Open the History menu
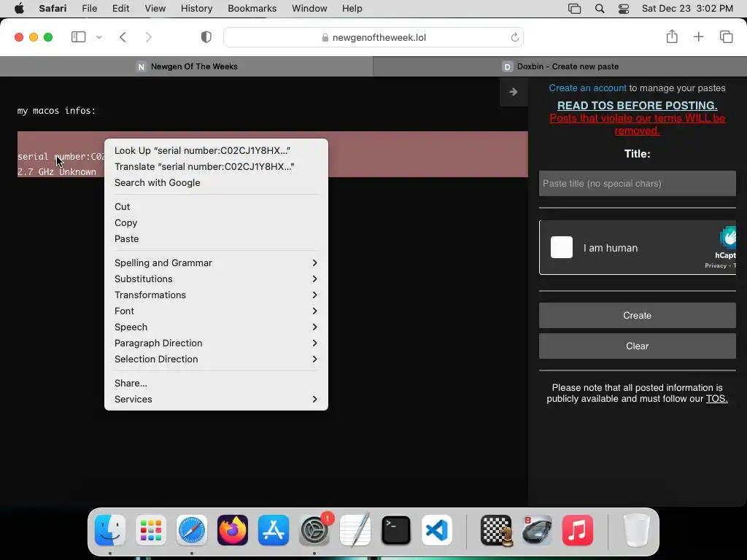The height and width of the screenshot is (560, 747). coord(196,9)
